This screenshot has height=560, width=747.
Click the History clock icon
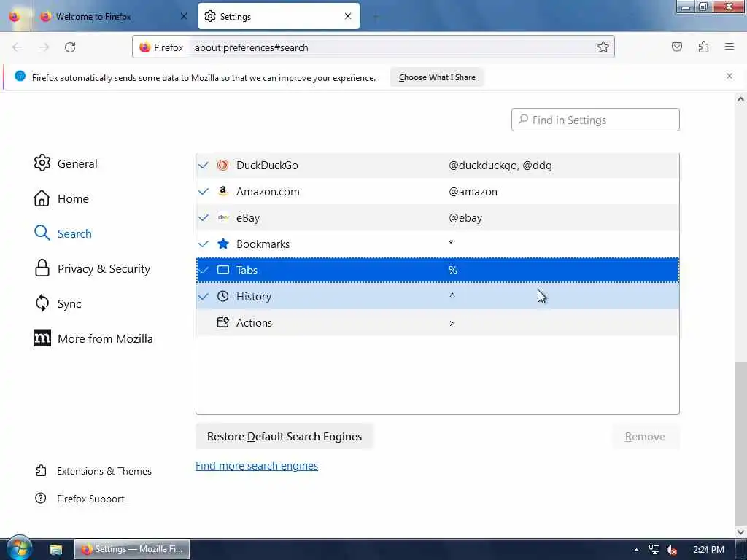tap(222, 296)
